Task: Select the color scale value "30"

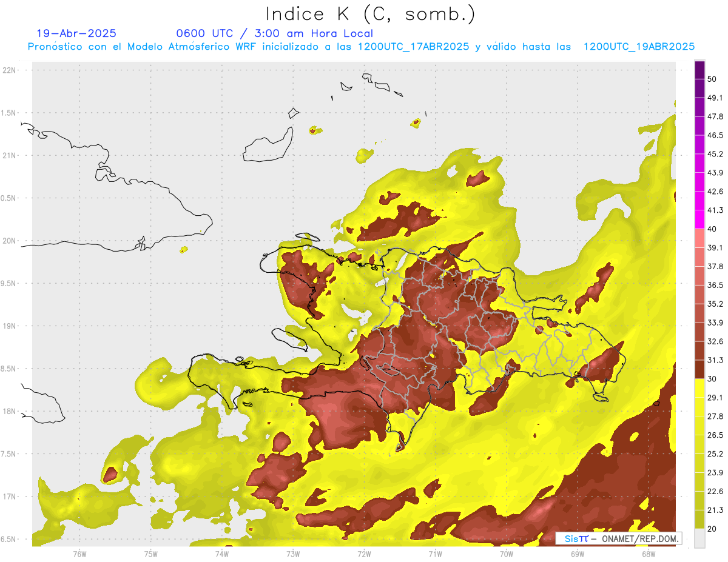Action: 713,379
